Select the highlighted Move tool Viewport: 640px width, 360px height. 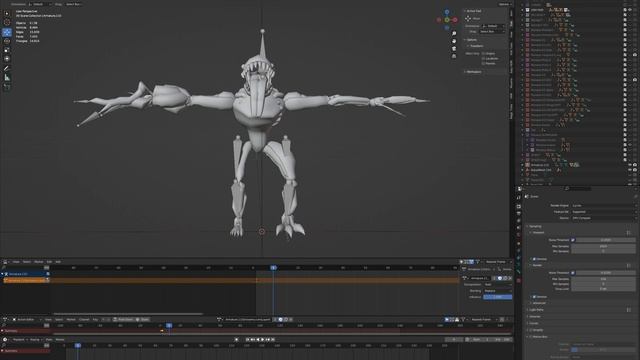tap(7, 32)
